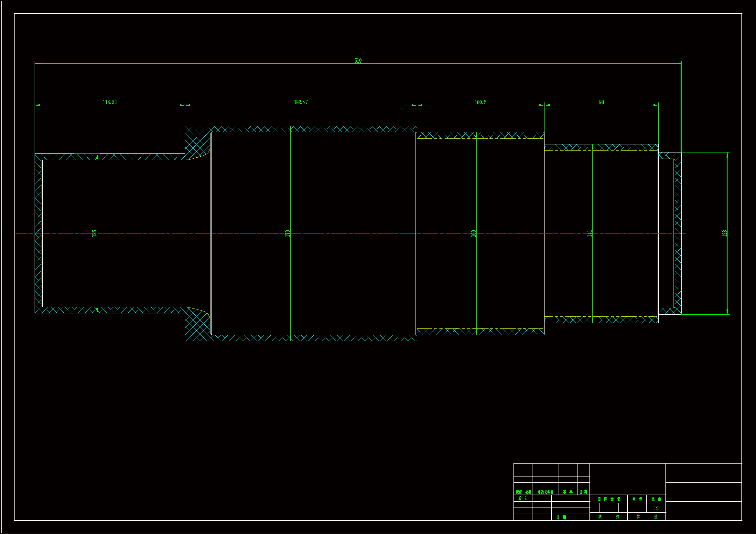
Task: Click the 128 dimension on the right end
Action: click(x=724, y=233)
